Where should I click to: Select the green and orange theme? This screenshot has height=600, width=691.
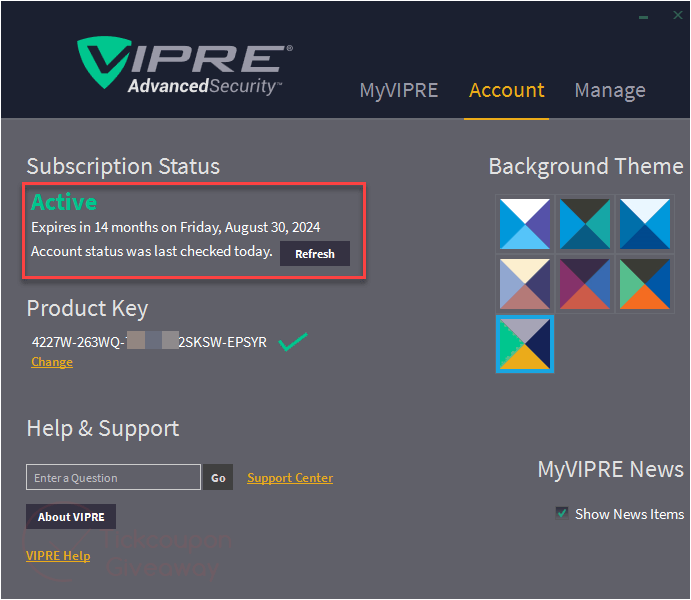coord(645,284)
